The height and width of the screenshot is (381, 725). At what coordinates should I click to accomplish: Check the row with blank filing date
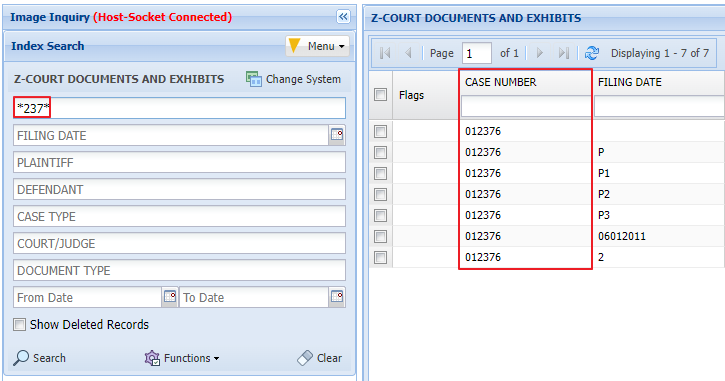pyautogui.click(x=381, y=131)
